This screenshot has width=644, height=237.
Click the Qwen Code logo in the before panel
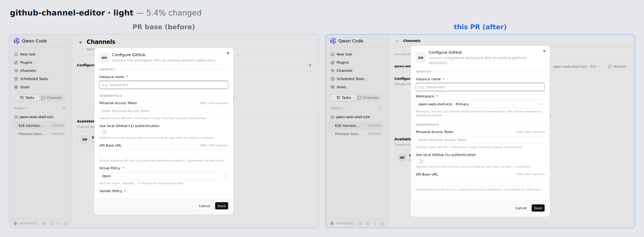coord(17,41)
